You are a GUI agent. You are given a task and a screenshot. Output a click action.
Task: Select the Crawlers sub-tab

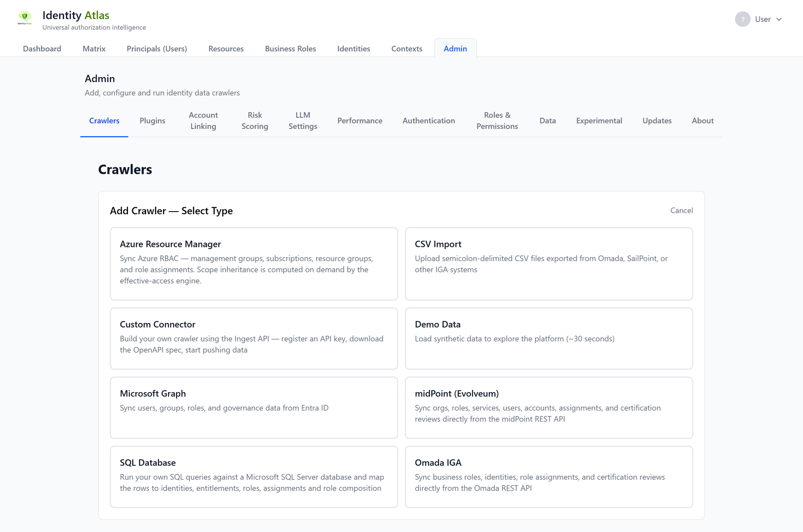coord(104,120)
